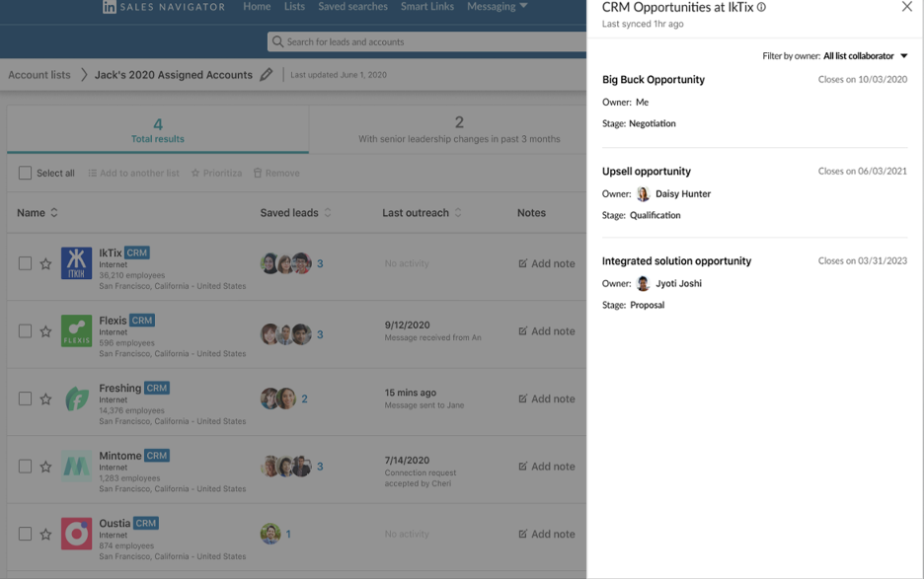924x580 pixels.
Task: View saved lead avatar for Oustia
Action: click(270, 534)
